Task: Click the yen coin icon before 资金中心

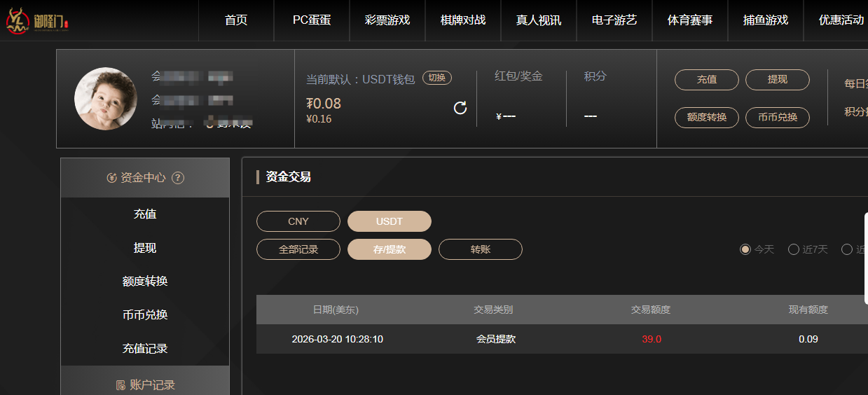Action: coord(111,178)
